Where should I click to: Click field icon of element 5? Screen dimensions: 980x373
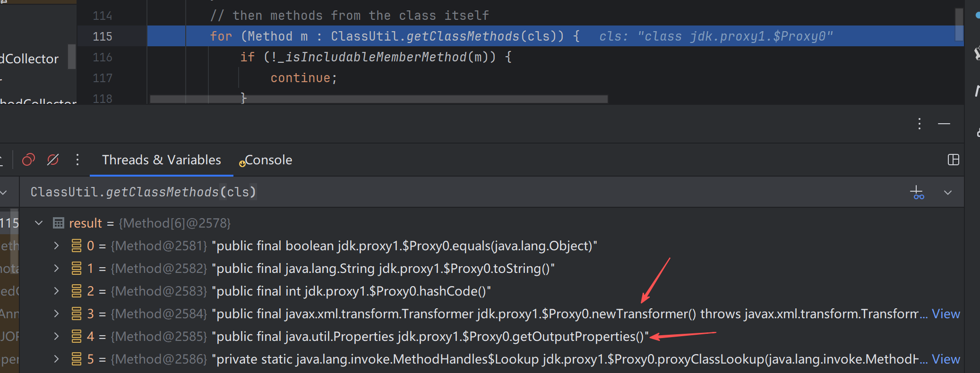[x=76, y=359]
